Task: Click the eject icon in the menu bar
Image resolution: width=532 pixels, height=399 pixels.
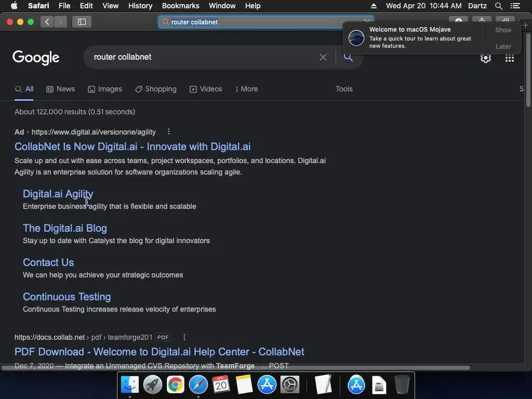Action: tap(374, 6)
